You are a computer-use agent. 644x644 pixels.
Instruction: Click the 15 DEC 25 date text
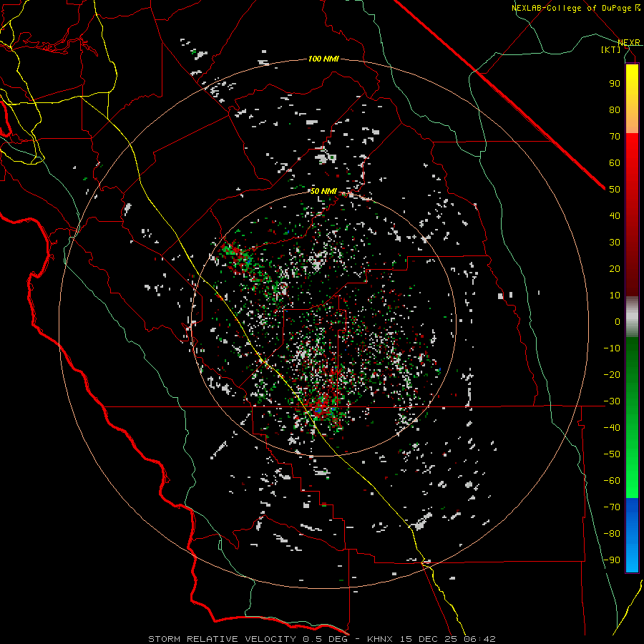[x=429, y=639]
